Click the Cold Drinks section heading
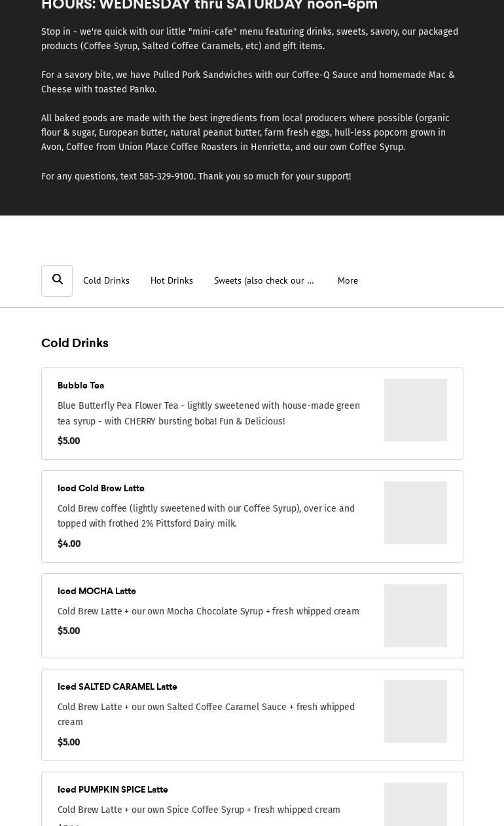The width and height of the screenshot is (504, 826). (x=75, y=343)
